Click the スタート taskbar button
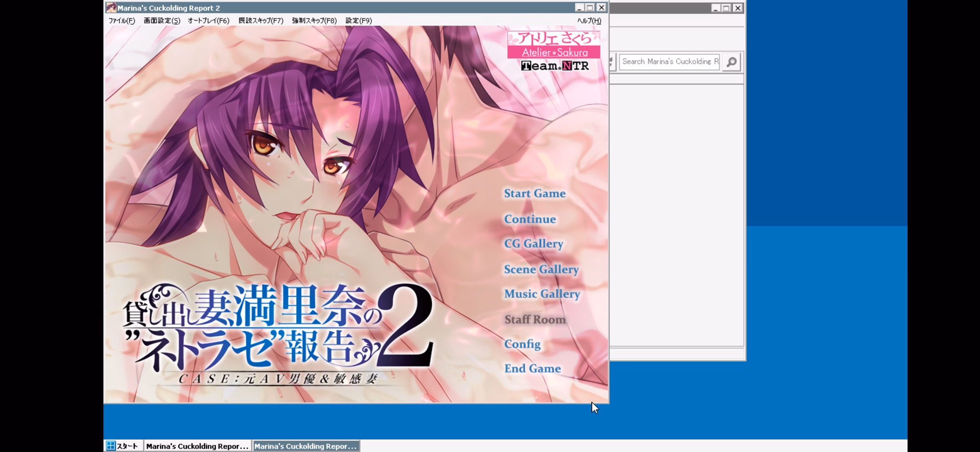This screenshot has height=452, width=980. coord(123,446)
